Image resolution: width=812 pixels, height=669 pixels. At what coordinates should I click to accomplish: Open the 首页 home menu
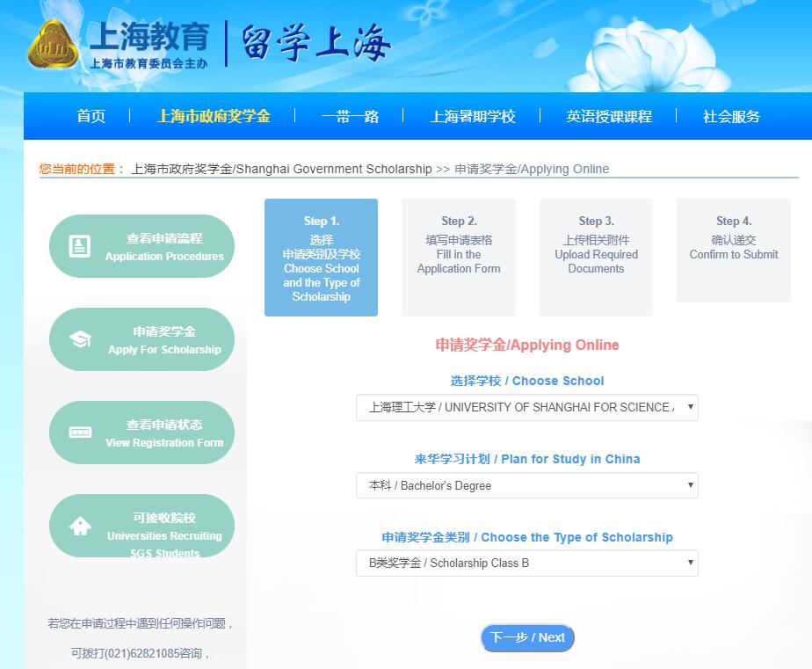[91, 116]
